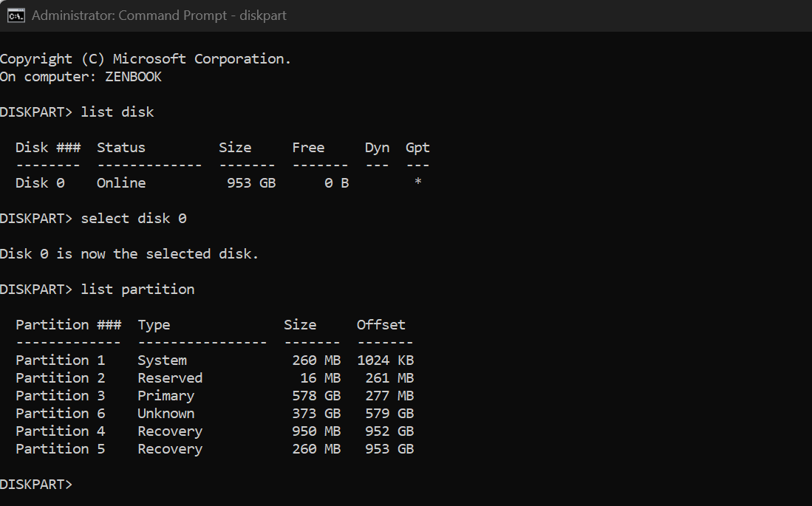Select the computer name 'ZENBOOK'
This screenshot has width=812, height=506.
pos(134,77)
